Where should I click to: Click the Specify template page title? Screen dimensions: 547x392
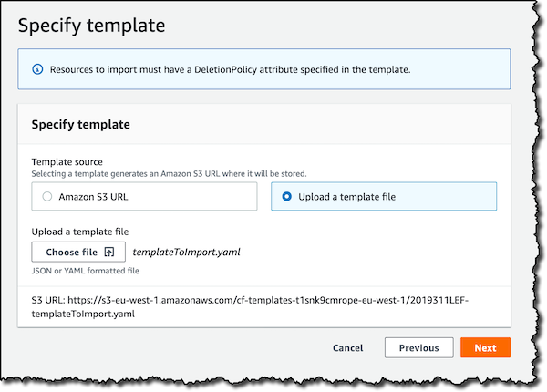pyautogui.click(x=91, y=26)
